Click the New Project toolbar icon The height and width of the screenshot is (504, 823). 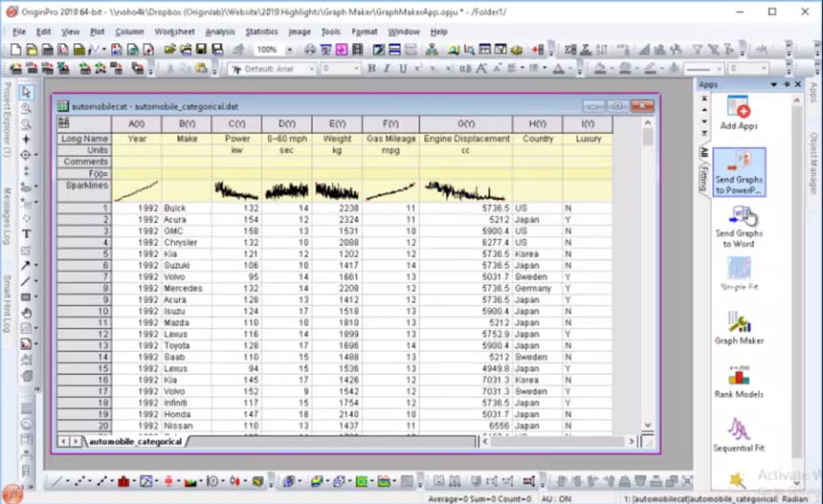15,50
